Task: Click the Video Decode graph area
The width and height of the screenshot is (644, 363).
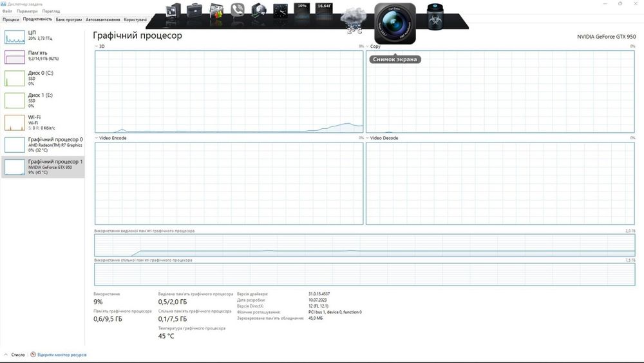Action: (x=500, y=183)
